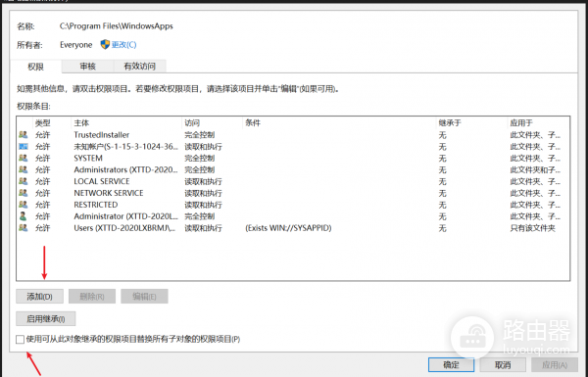
Task: Select the 未知帐户(S-1-15-3-1024-36... entry
Action: [x=125, y=146]
